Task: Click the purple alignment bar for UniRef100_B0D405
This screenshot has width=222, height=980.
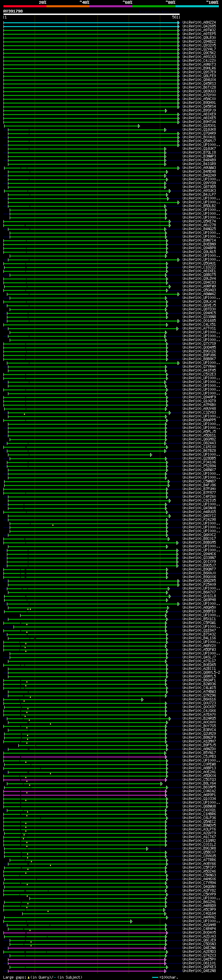Action: click(x=85, y=933)
